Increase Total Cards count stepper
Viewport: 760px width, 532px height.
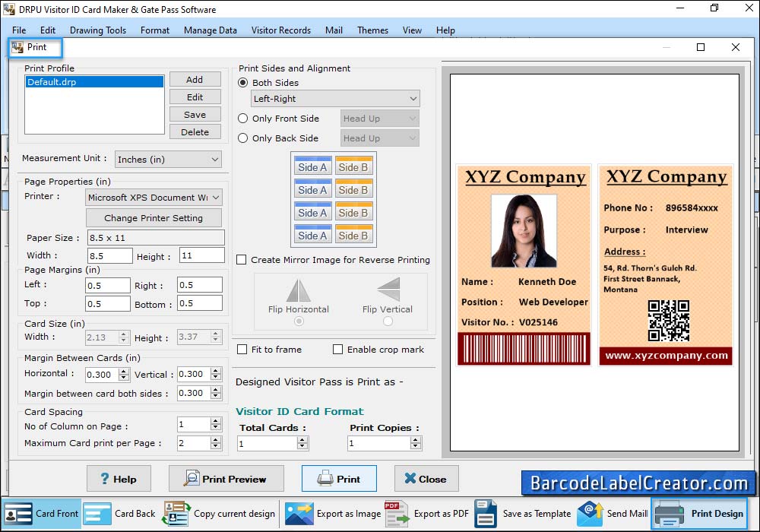click(302, 440)
